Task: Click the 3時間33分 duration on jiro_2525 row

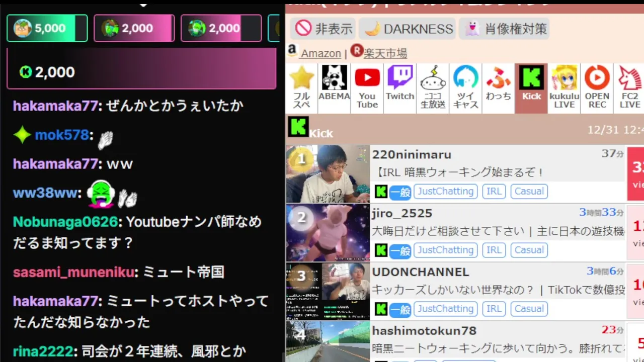Action: pyautogui.click(x=601, y=213)
